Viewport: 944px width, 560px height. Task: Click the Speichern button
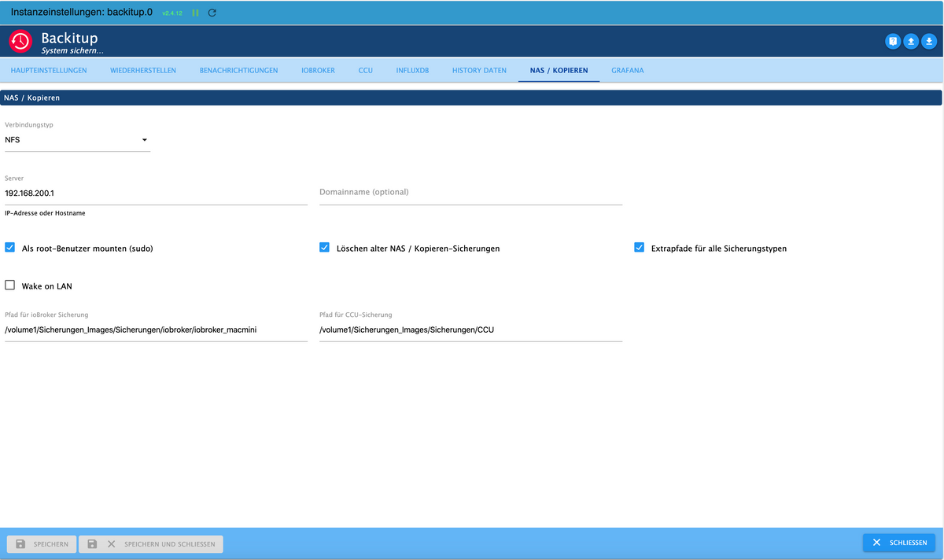click(42, 543)
